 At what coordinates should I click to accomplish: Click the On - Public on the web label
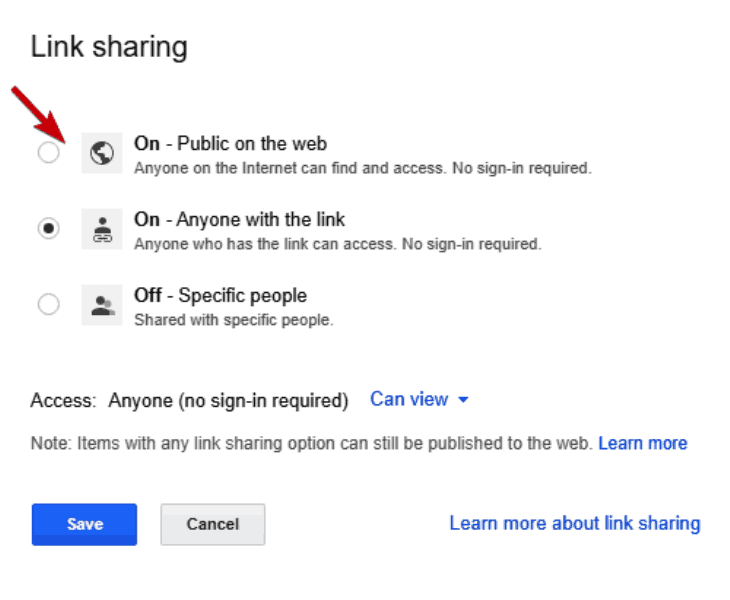pos(230,143)
